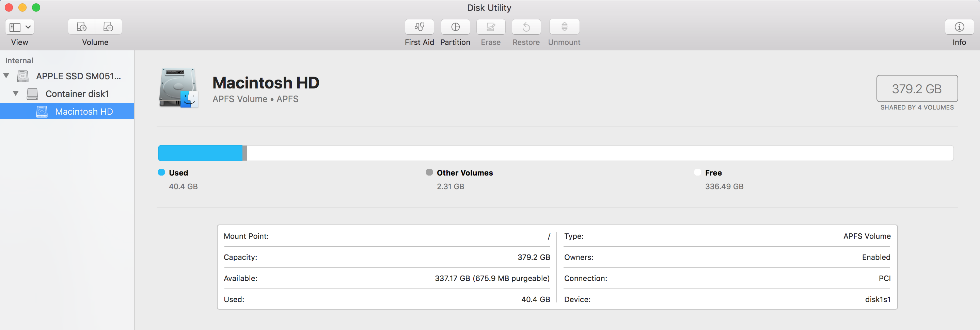Select the Internal section header
This screenshot has width=980, height=330.
tap(19, 60)
